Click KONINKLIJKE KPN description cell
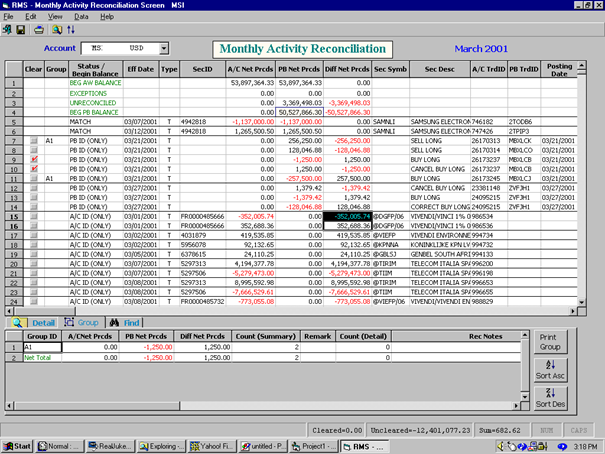Image resolution: width=605 pixels, height=454 pixels. pyautogui.click(x=440, y=245)
